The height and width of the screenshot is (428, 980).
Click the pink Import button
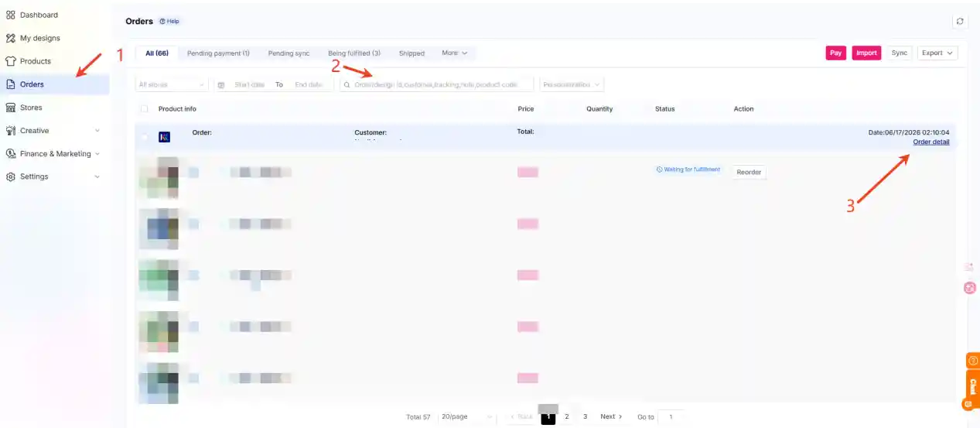point(866,53)
